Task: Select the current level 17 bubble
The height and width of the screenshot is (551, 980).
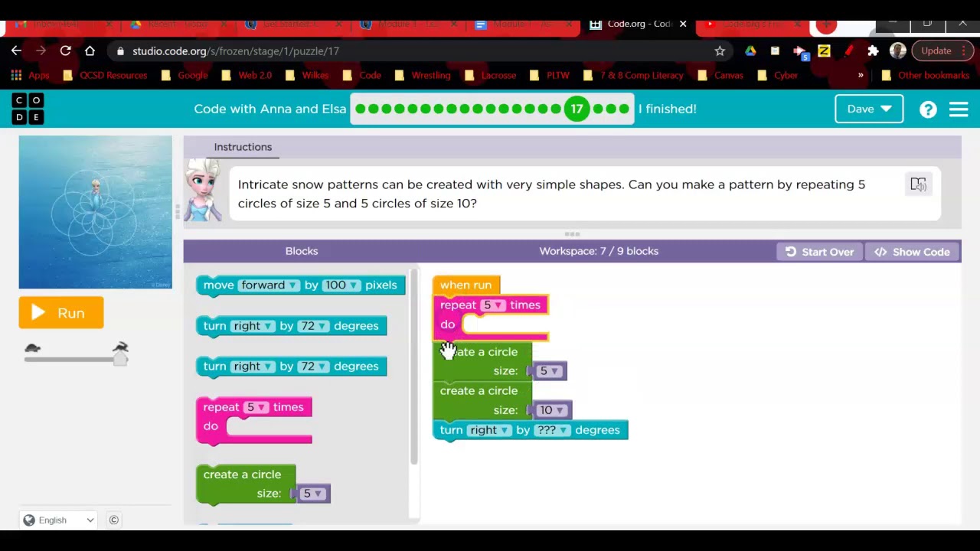Action: [577, 109]
